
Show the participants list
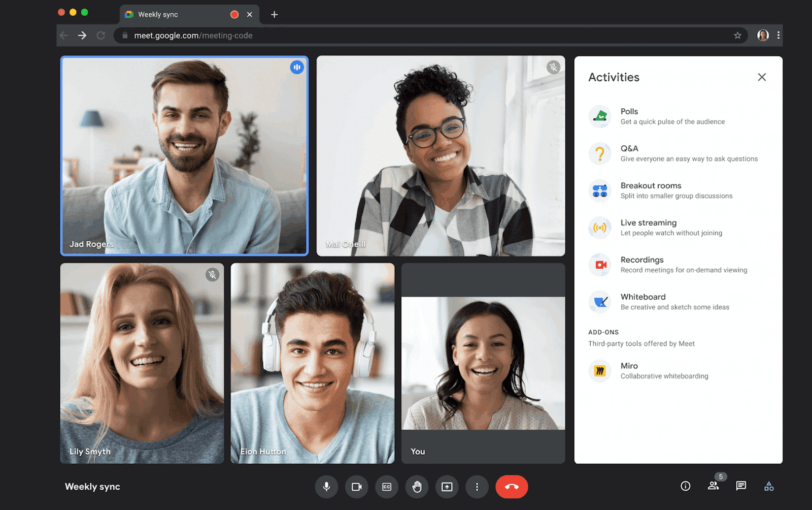(x=714, y=486)
